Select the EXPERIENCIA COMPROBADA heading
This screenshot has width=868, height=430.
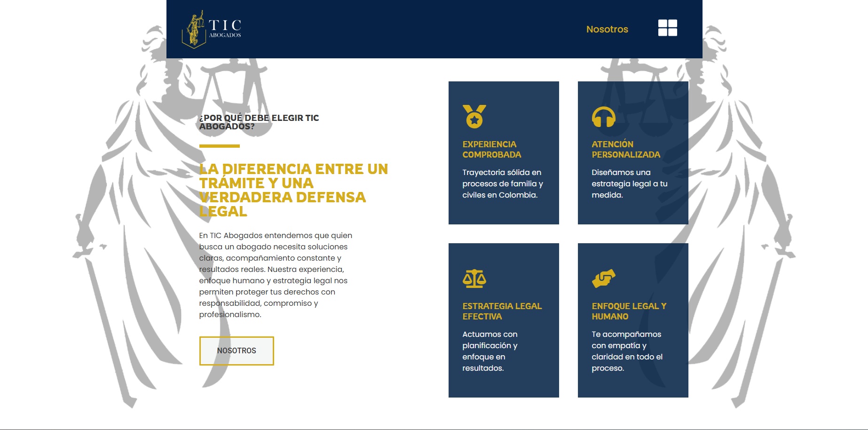pos(492,149)
